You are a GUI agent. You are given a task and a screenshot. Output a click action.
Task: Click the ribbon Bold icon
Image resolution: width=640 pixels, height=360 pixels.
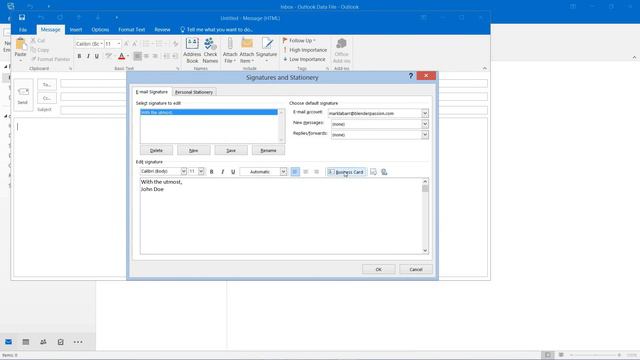click(x=79, y=56)
